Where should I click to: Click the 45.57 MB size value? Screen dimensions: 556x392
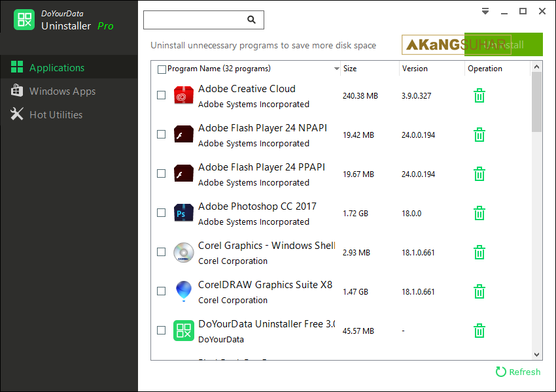(x=358, y=331)
